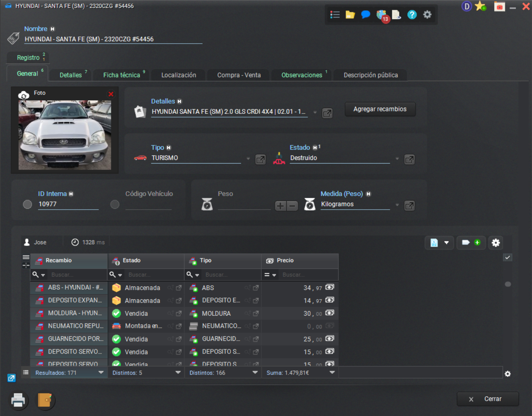Open the help question mark icon
The image size is (532, 416).
(x=412, y=15)
